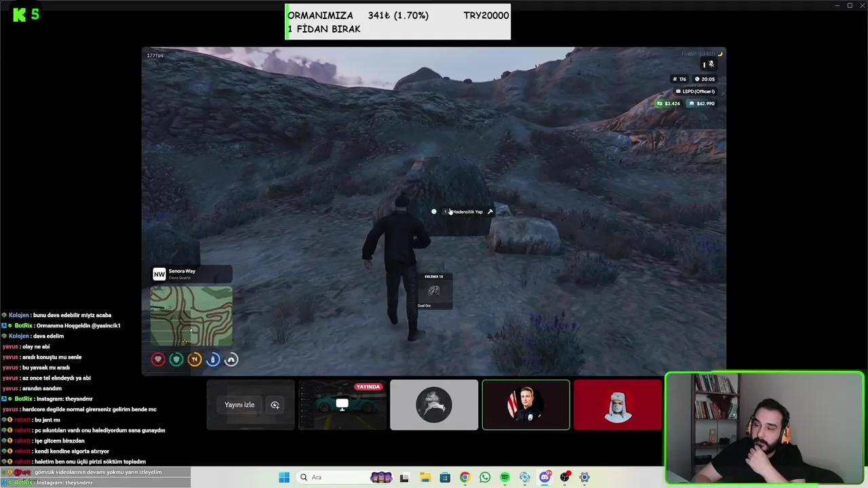Click the chat message 'olay ne abi'
The height and width of the screenshot is (488, 868).
pyautogui.click(x=36, y=347)
